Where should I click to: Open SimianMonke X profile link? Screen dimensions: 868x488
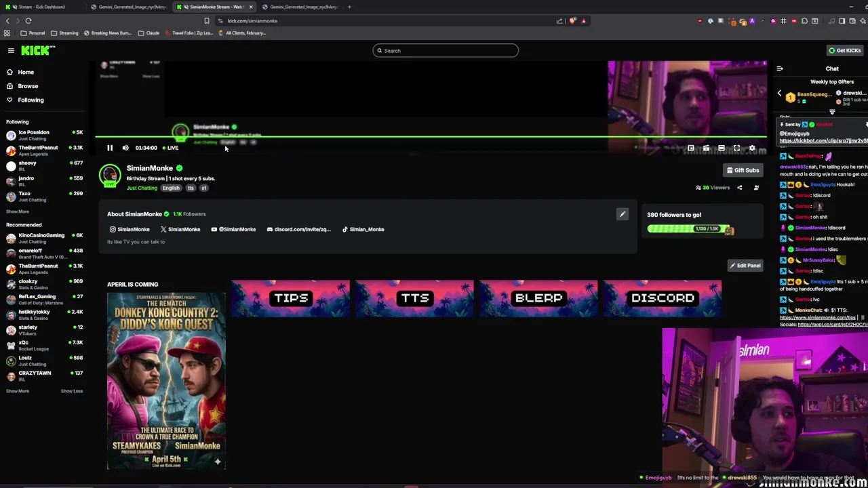tap(180, 229)
